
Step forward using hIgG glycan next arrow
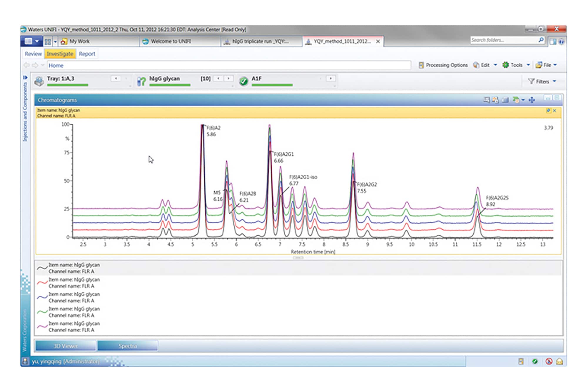pyautogui.click(x=228, y=79)
